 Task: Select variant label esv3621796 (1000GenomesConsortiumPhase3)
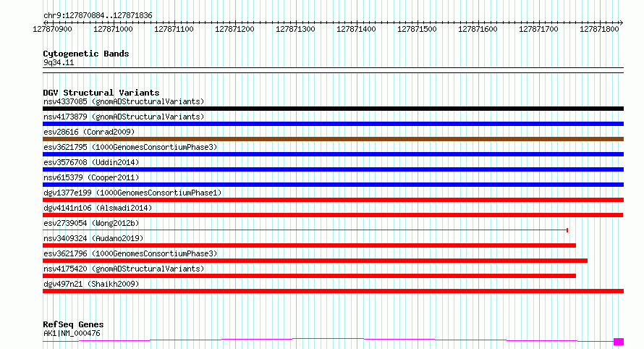pos(130,253)
